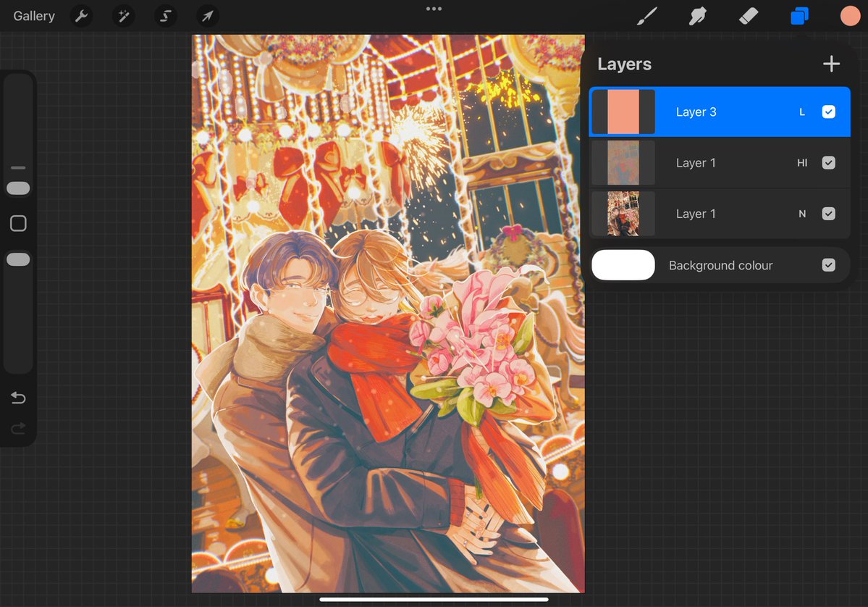
Task: Select the Layer 3 thumbnail
Action: (x=623, y=112)
